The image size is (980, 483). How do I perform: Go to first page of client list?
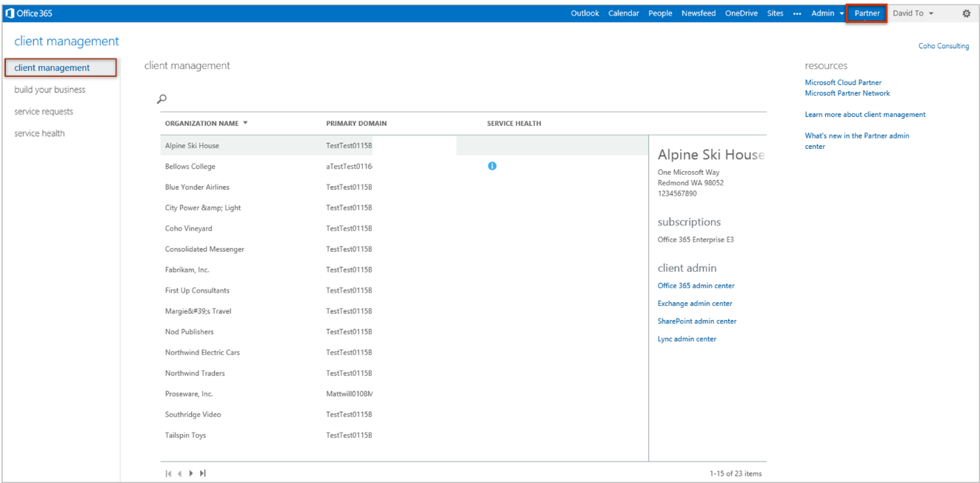click(x=168, y=473)
